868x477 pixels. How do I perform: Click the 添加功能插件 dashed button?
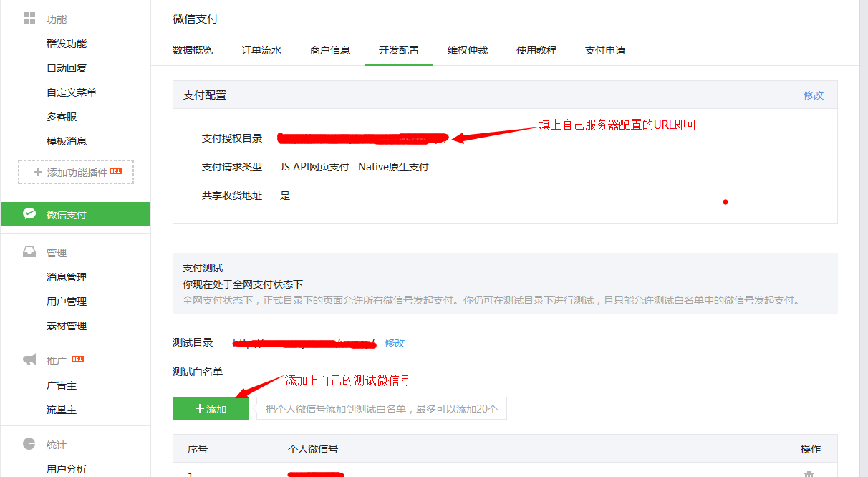(x=76, y=172)
